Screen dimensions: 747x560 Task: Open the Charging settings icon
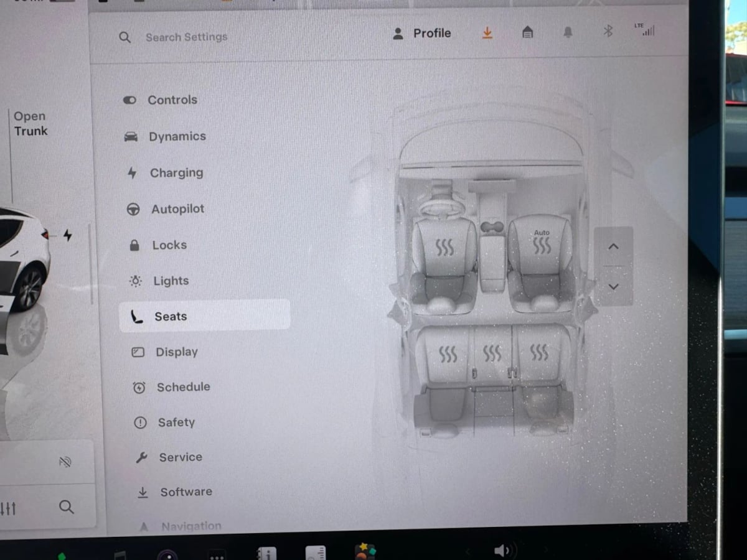133,173
